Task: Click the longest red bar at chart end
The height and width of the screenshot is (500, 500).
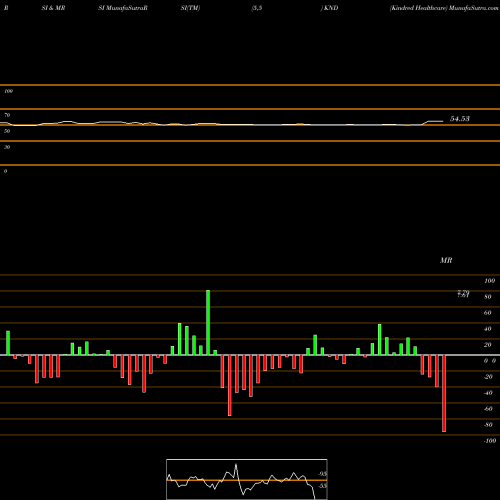Action: click(444, 393)
